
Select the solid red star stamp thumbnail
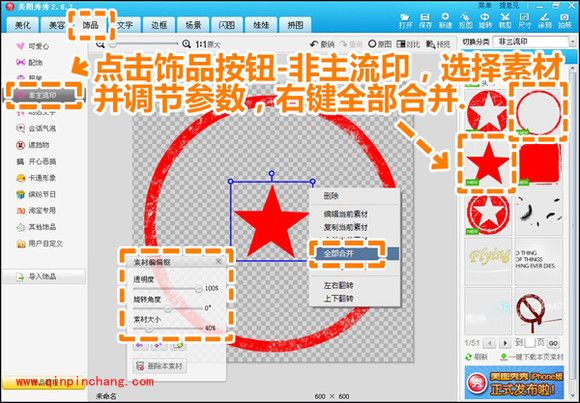[487, 164]
